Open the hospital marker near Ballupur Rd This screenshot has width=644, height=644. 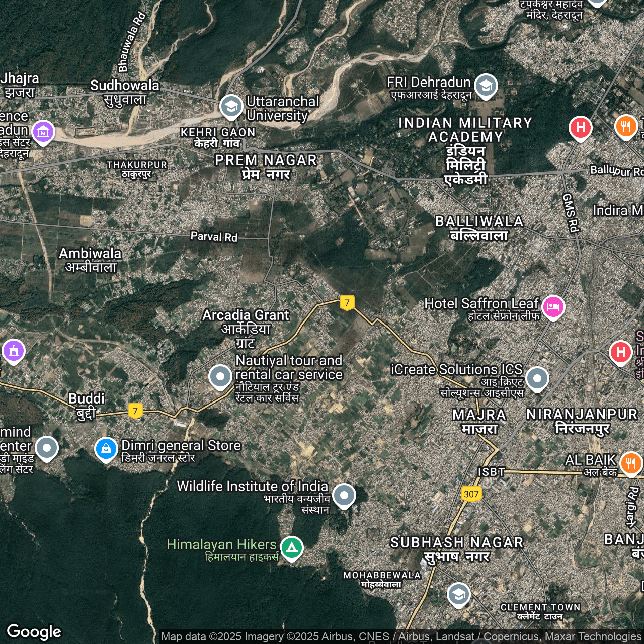coord(580,128)
